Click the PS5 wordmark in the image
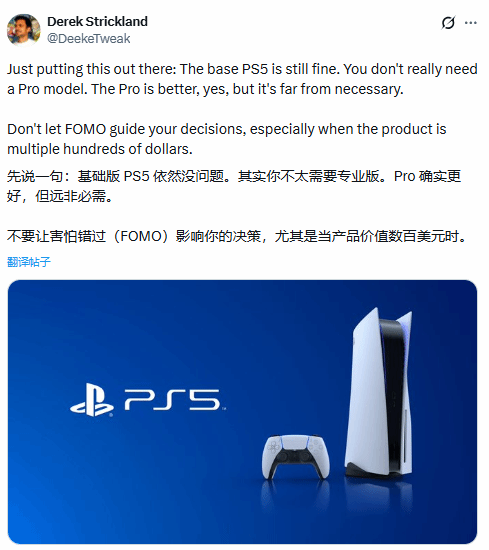This screenshot has width=489, height=550. coord(173,400)
